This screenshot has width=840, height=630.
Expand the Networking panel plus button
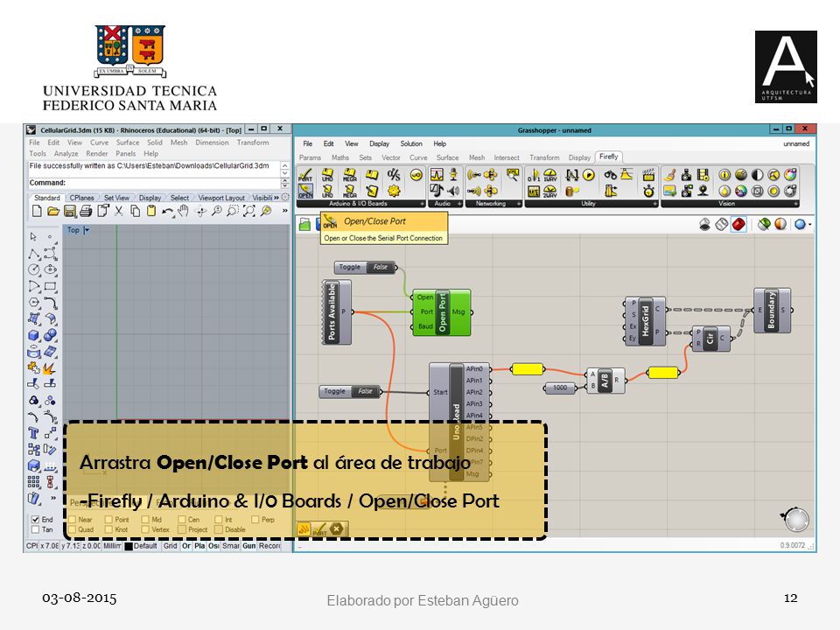[518, 204]
